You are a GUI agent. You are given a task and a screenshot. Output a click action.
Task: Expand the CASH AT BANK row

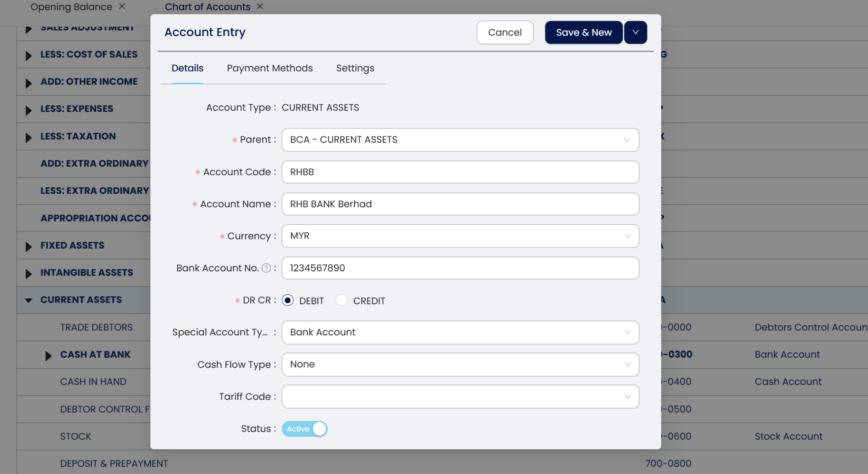pyautogui.click(x=48, y=355)
